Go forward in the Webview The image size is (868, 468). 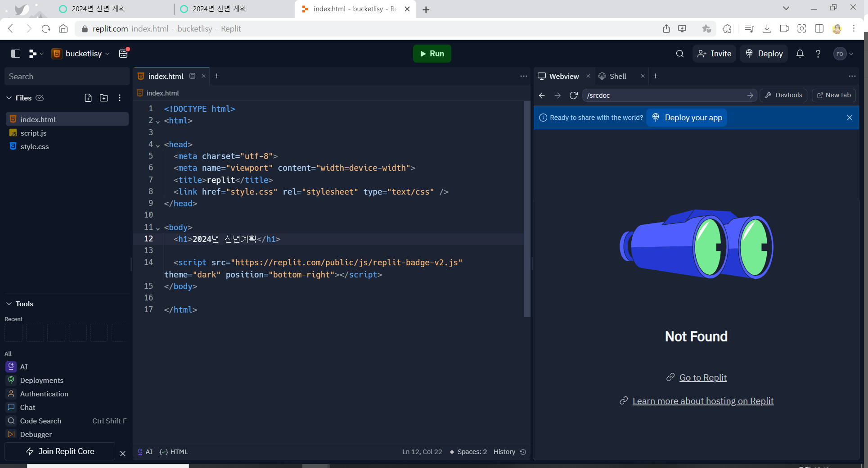pos(558,95)
